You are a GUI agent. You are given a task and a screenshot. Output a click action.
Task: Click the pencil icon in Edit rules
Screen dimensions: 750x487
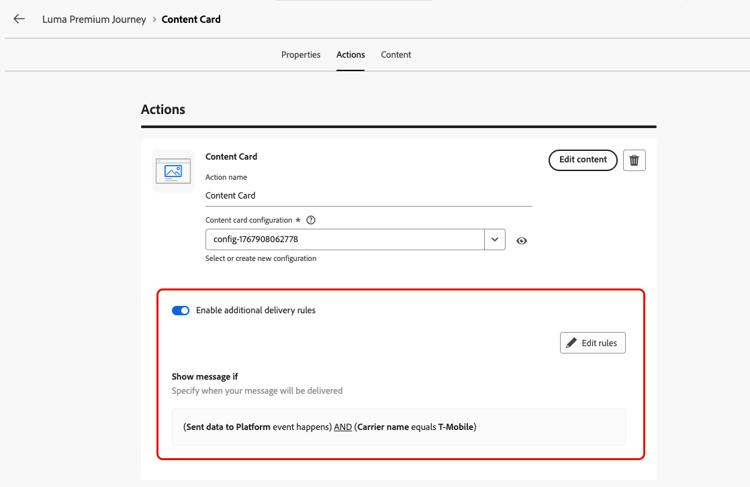point(572,343)
